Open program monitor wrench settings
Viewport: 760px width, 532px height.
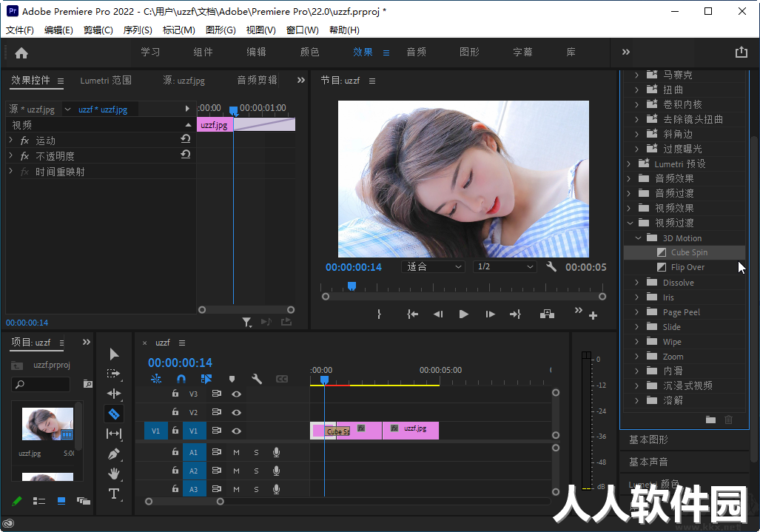551,266
